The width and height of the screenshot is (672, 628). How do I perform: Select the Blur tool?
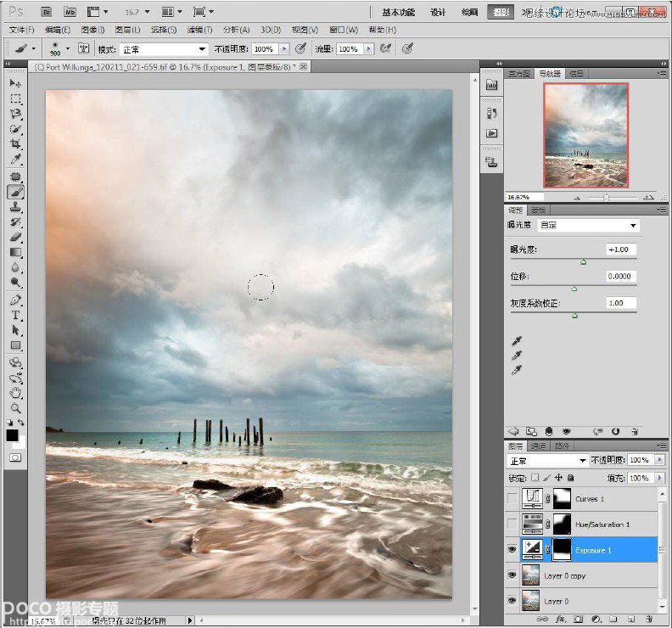pyautogui.click(x=15, y=267)
